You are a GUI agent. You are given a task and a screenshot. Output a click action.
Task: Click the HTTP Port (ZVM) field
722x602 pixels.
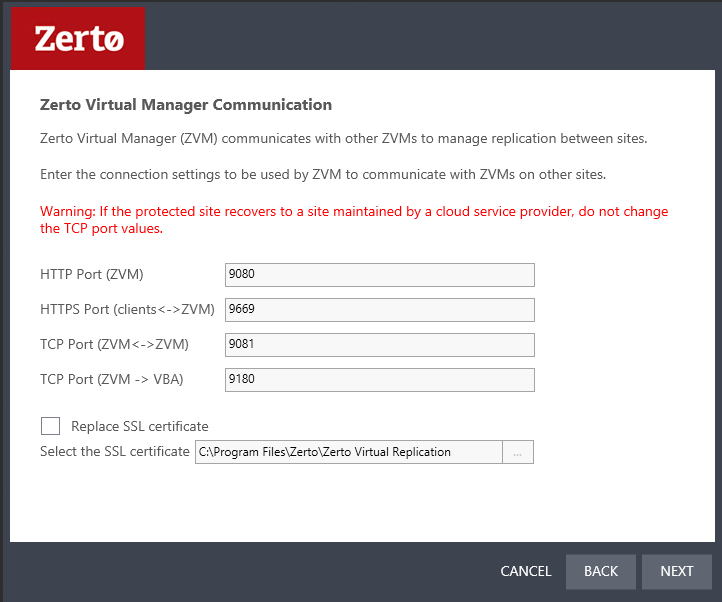tap(379, 275)
